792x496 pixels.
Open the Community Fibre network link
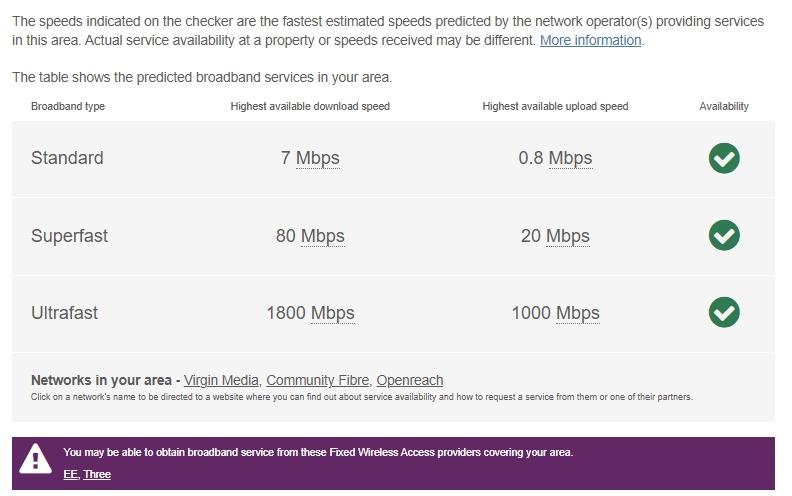[318, 380]
